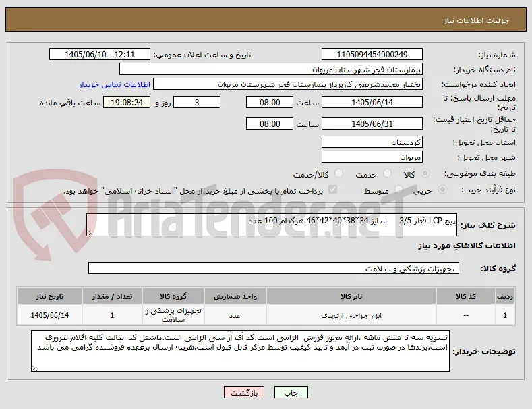This screenshot has width=532, height=409.
Task: Click the بازگشت (back) button
Action: [244, 393]
